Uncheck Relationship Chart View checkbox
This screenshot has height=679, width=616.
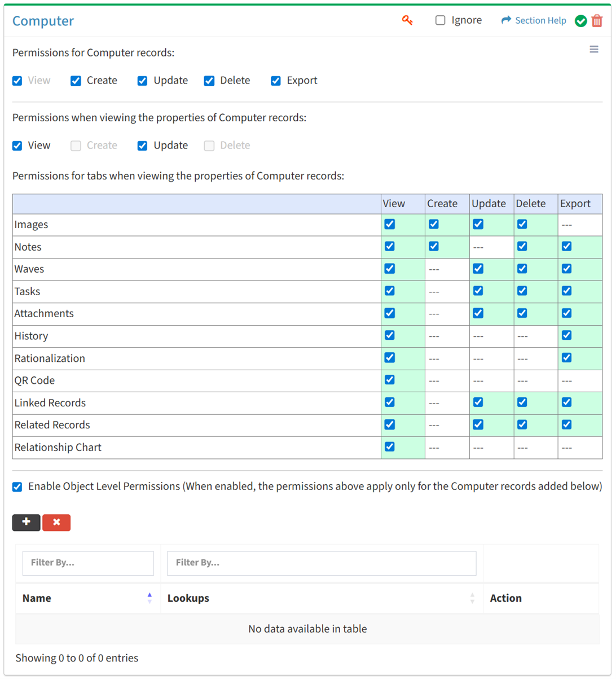coord(390,447)
